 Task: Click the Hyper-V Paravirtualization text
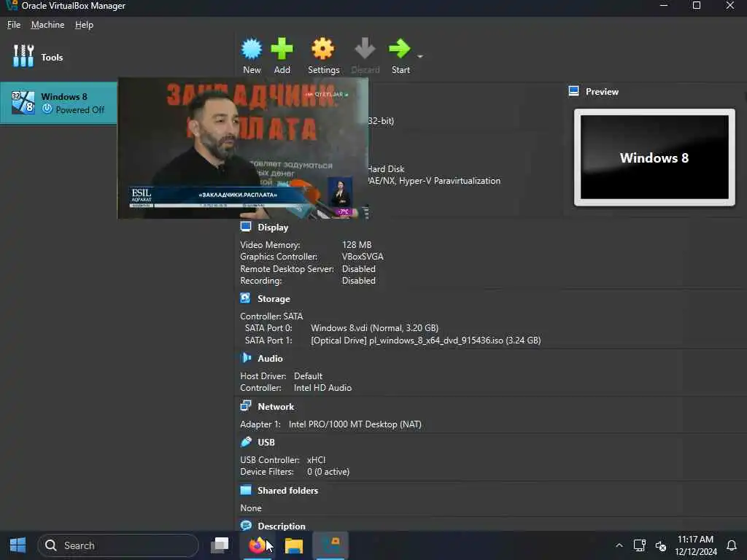(x=449, y=181)
